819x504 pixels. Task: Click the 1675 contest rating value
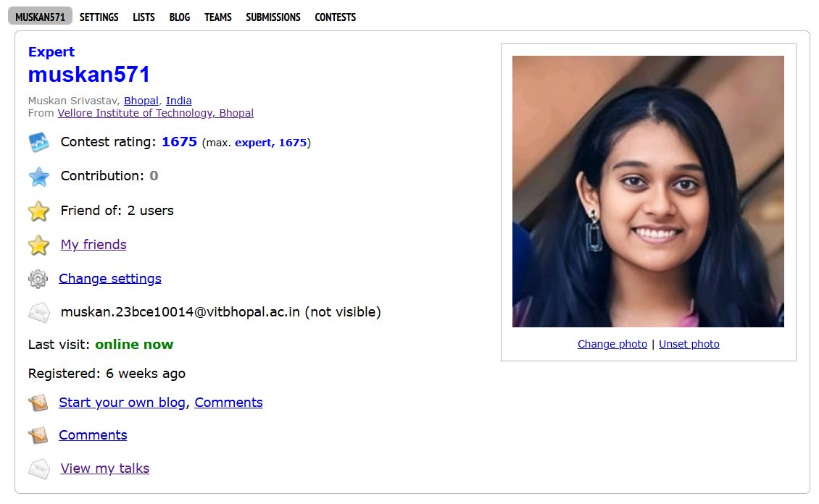pos(179,142)
